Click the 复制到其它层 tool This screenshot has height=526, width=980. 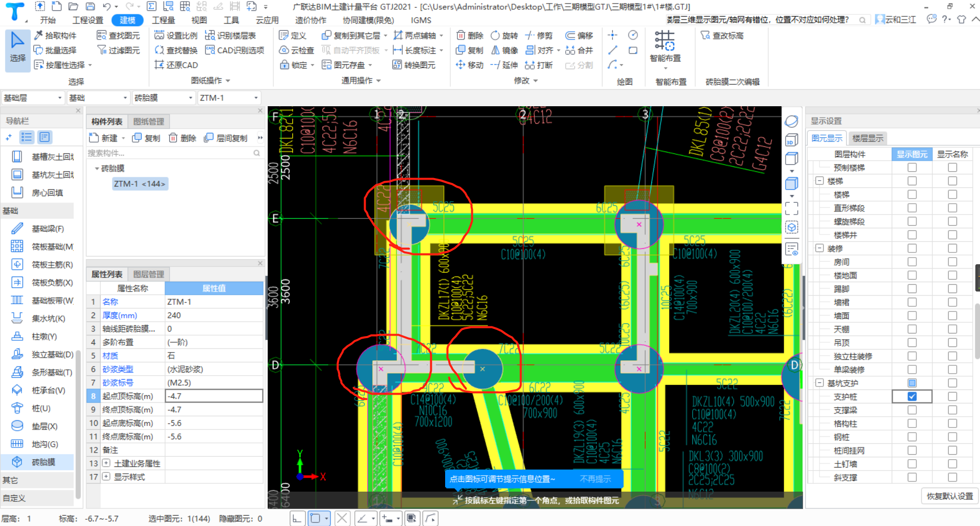coord(354,35)
